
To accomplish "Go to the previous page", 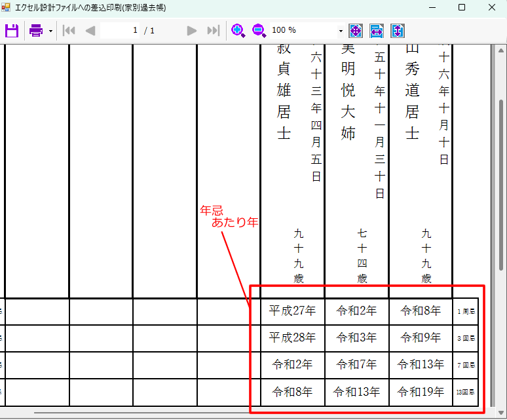I will [x=90, y=31].
